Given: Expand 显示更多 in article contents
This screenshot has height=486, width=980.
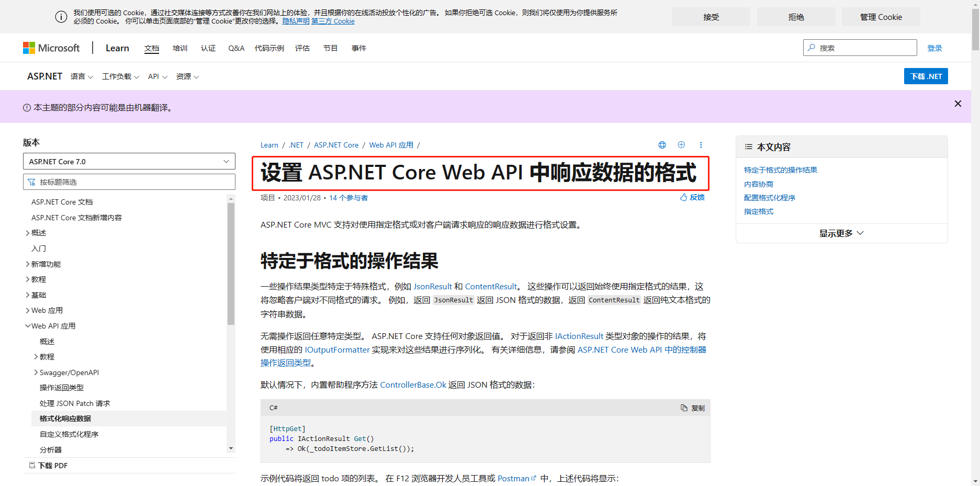Looking at the screenshot, I should pyautogui.click(x=841, y=233).
